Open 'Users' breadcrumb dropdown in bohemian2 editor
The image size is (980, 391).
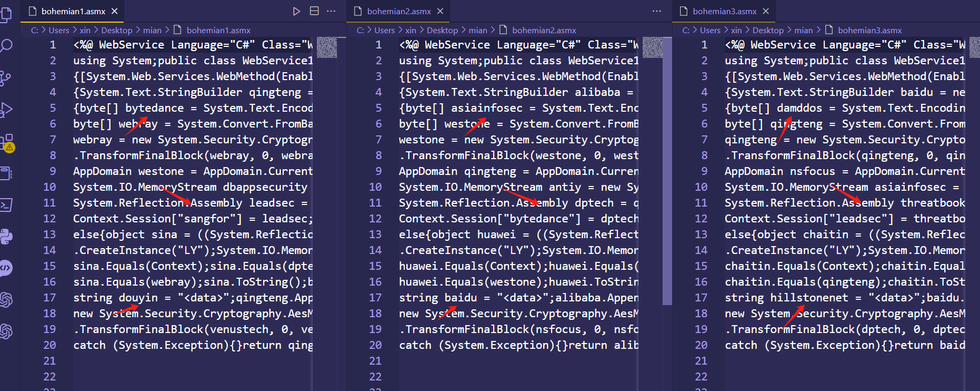pyautogui.click(x=385, y=31)
